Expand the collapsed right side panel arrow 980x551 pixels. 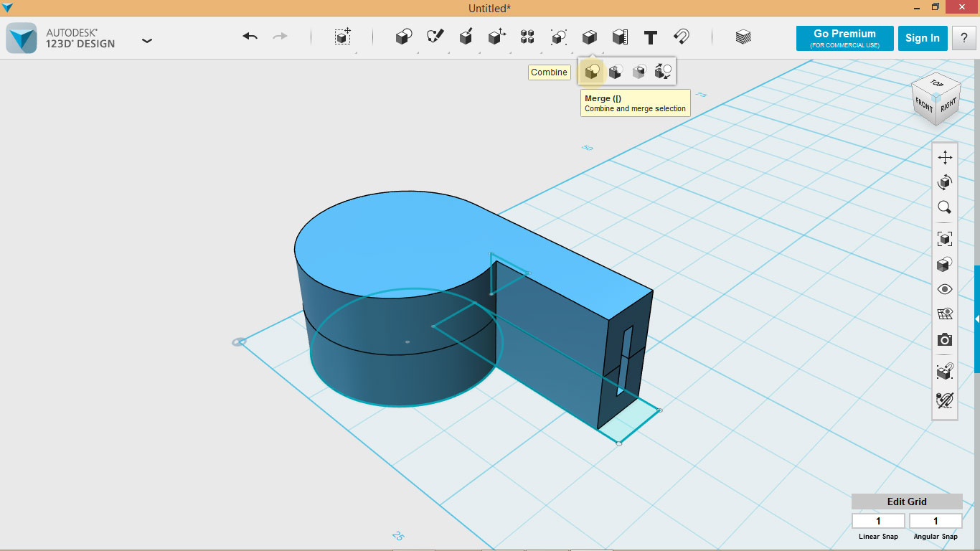976,319
